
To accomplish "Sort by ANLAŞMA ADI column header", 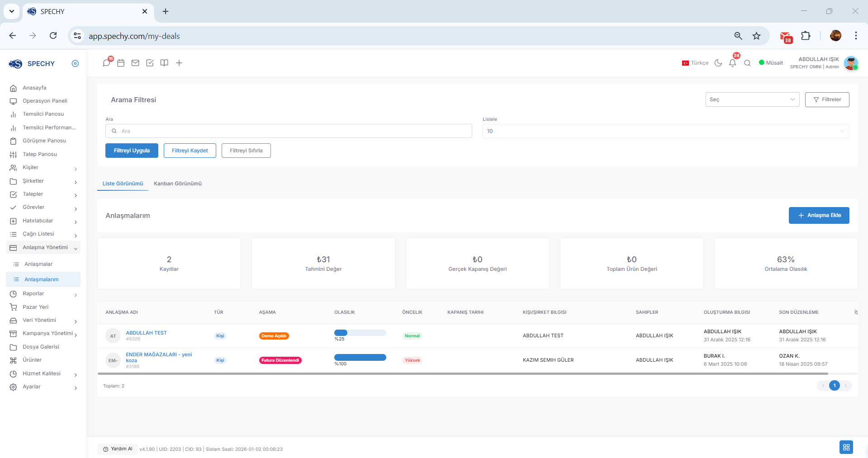I will pos(122,312).
